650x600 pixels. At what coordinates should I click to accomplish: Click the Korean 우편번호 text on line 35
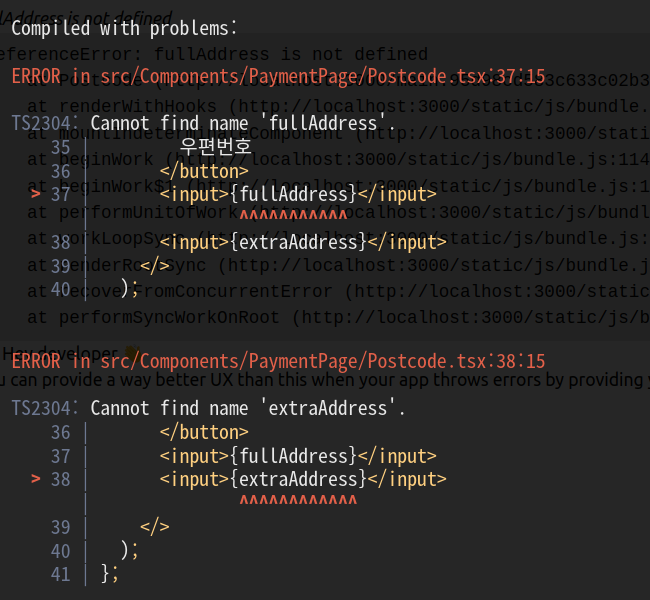tap(216, 146)
